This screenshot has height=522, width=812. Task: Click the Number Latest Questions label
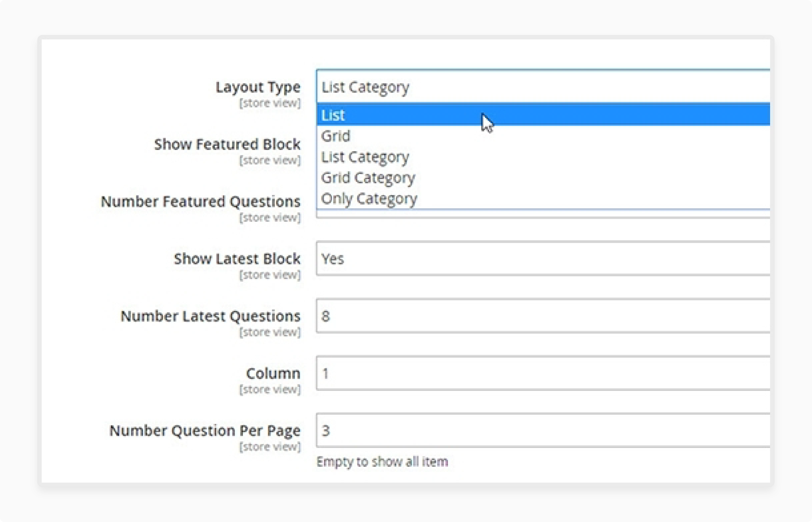point(210,316)
